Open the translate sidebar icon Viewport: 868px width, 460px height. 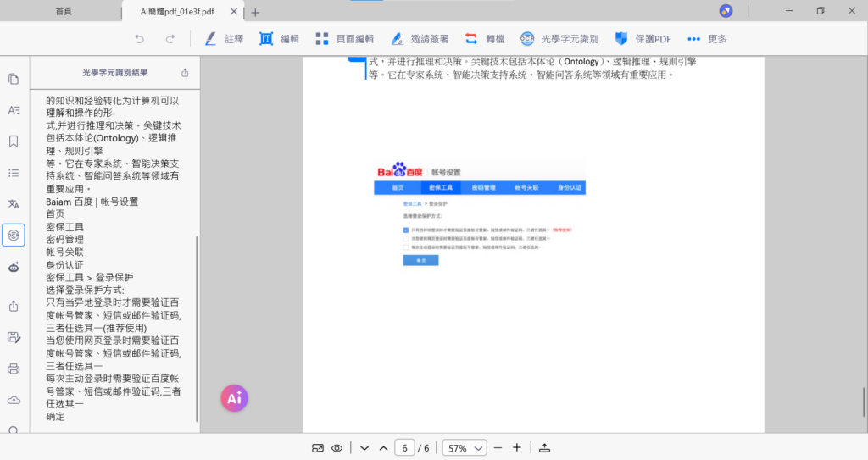coord(14,204)
